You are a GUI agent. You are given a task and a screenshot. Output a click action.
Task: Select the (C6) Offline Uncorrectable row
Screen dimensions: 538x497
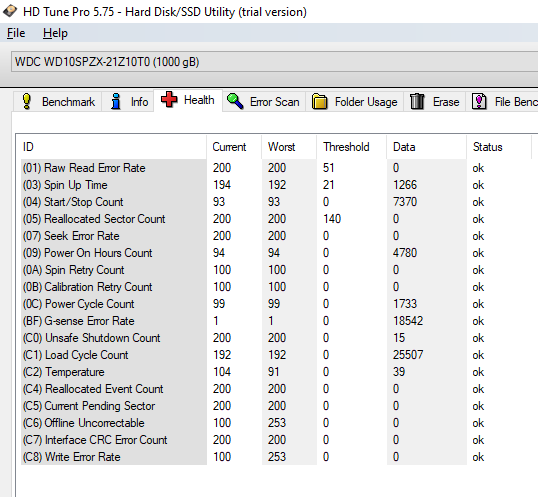pos(277,423)
